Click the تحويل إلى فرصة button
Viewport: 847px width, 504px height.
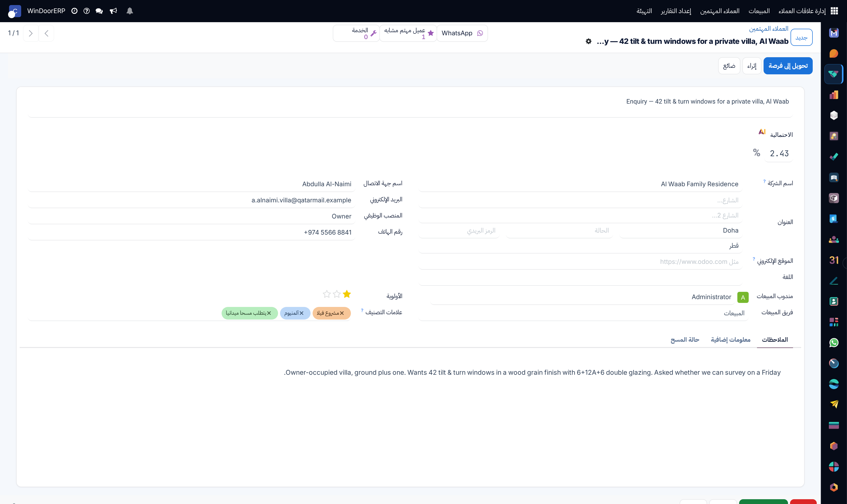point(788,66)
